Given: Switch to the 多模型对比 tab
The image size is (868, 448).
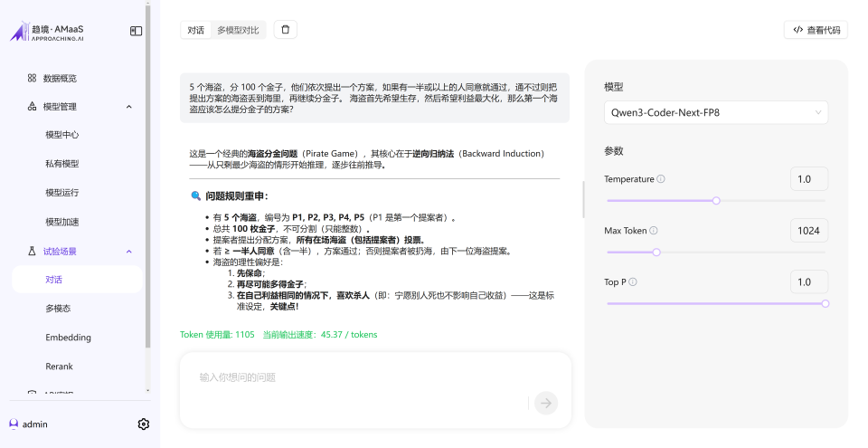Looking at the screenshot, I should (x=238, y=30).
